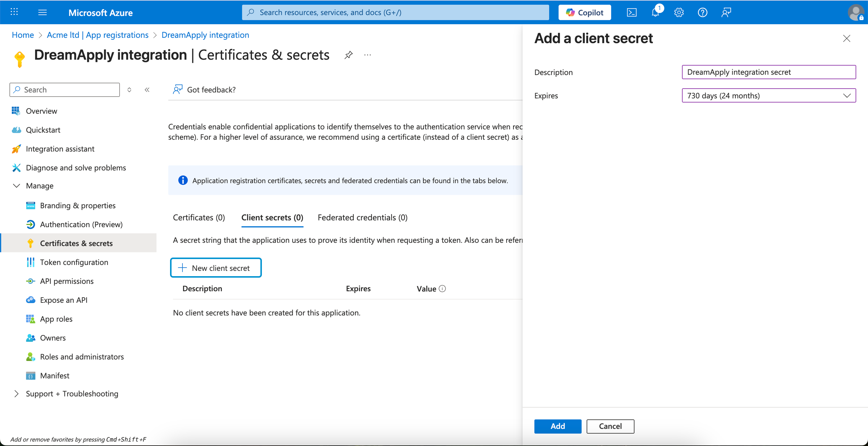868x446 pixels.
Task: Open the Azure portal apps grid icon
Action: 14,12
